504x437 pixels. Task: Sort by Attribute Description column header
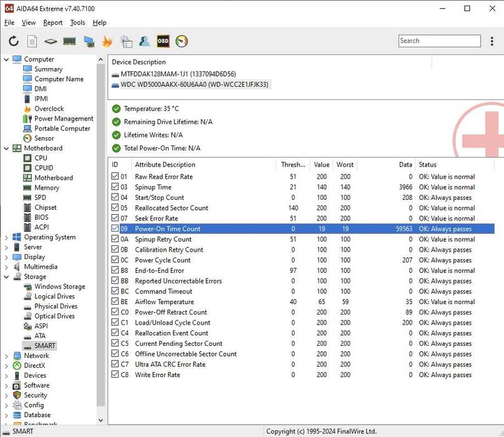click(x=204, y=165)
